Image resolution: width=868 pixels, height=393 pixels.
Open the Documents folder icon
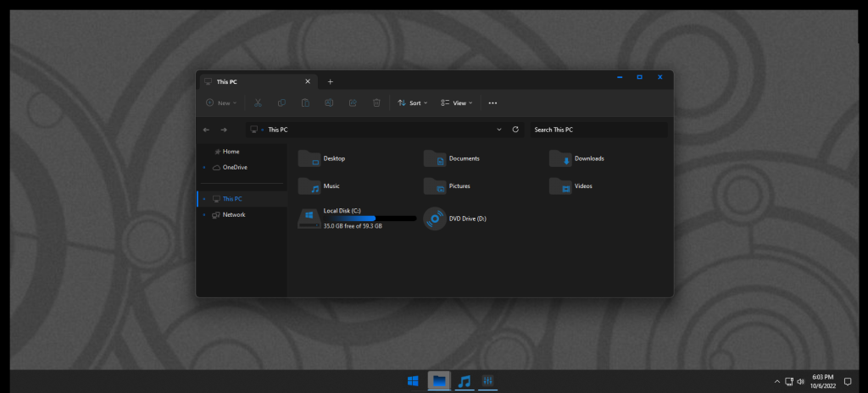[435, 158]
